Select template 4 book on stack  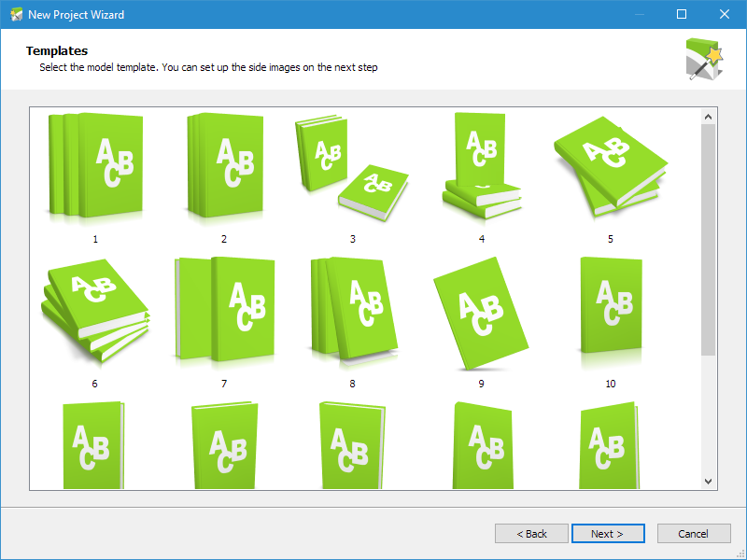[x=482, y=166]
